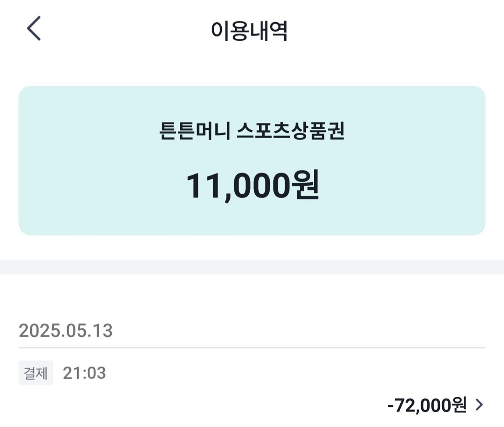This screenshot has width=504, height=427.
Task: Click the 21:03 transaction time
Action: tap(84, 373)
